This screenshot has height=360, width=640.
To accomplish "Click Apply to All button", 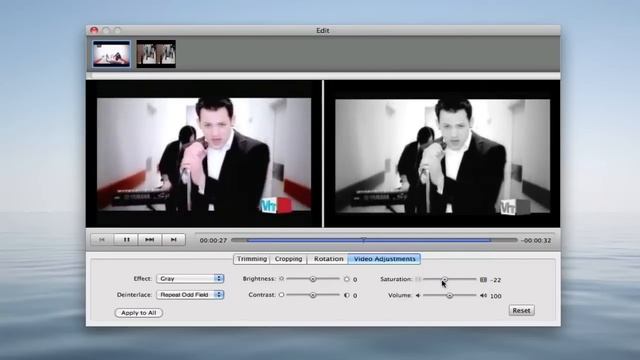I will coord(139,313).
